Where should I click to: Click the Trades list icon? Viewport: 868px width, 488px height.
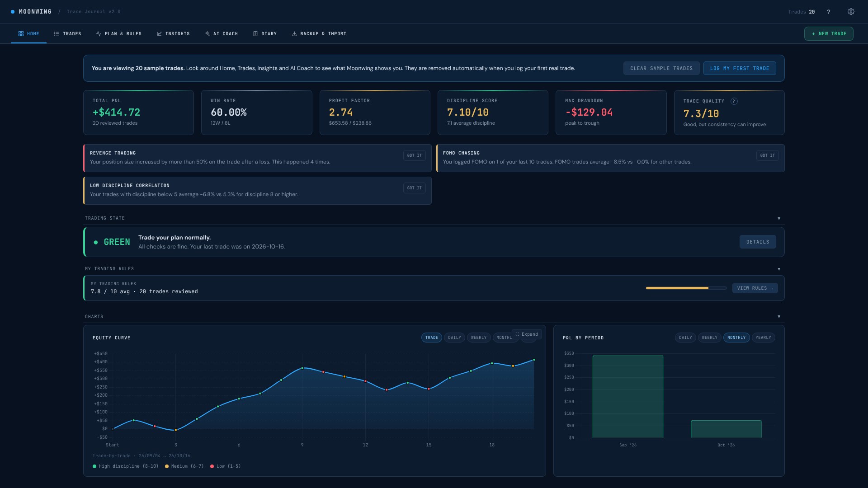coord(57,34)
